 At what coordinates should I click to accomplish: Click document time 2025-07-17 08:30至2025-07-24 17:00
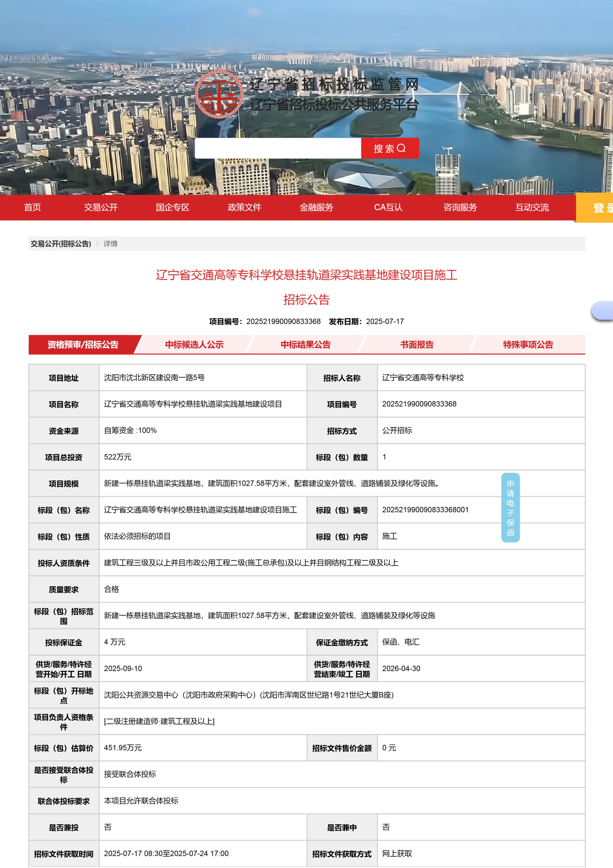point(166,853)
